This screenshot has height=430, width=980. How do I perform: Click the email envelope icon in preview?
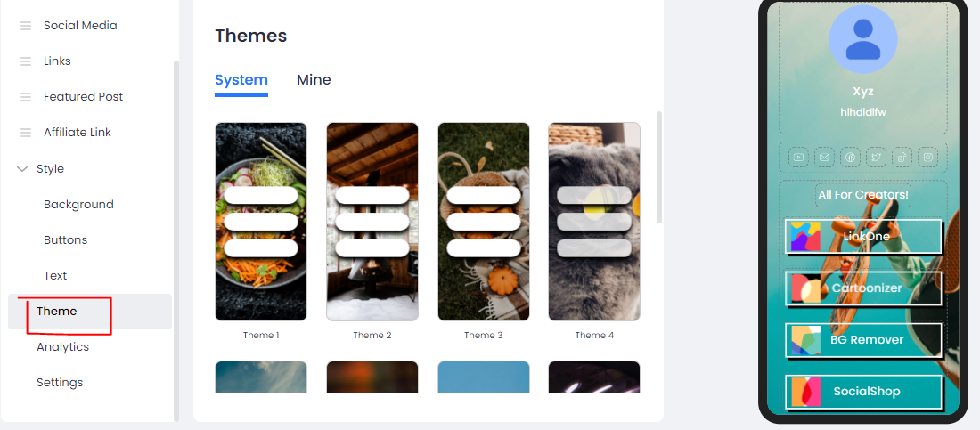(x=824, y=158)
